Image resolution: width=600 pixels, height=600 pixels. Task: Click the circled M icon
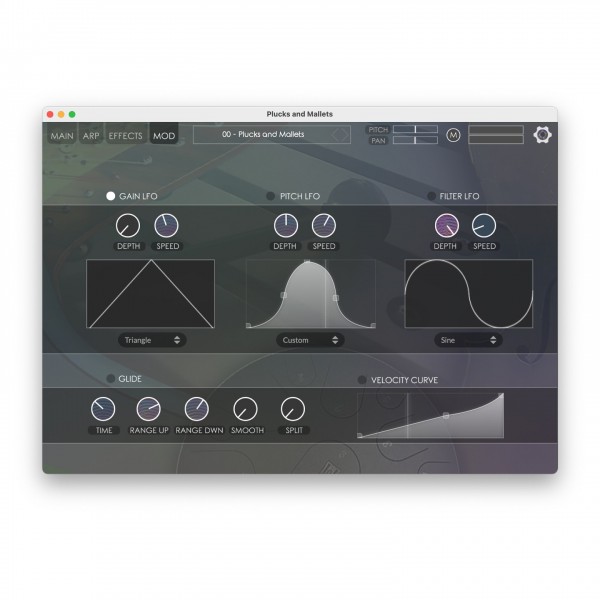(x=453, y=135)
